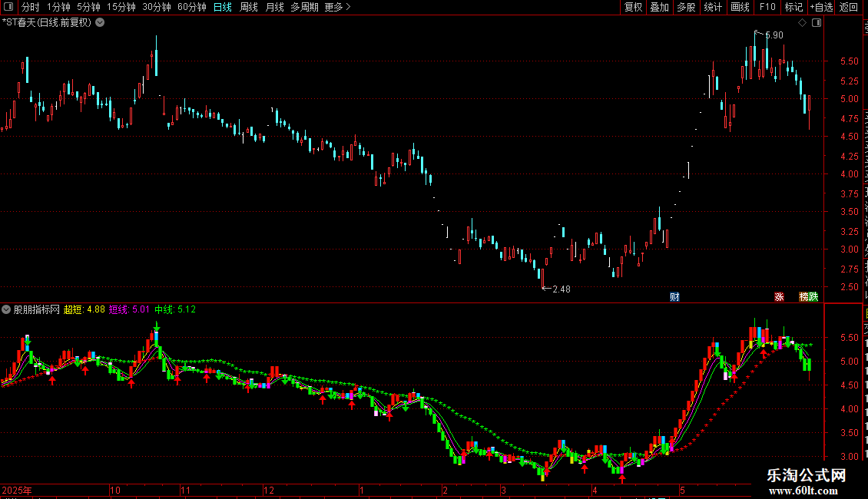Click the 涨 marker icon
The height and width of the screenshot is (499, 868).
[779, 297]
